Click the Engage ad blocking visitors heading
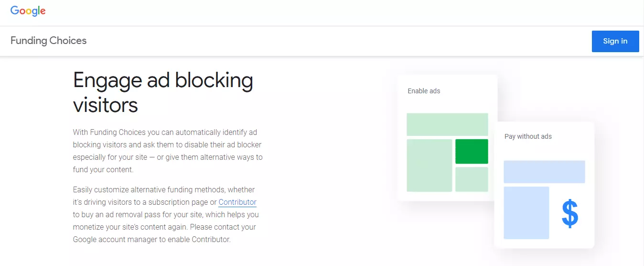This screenshot has width=644, height=266. [163, 92]
